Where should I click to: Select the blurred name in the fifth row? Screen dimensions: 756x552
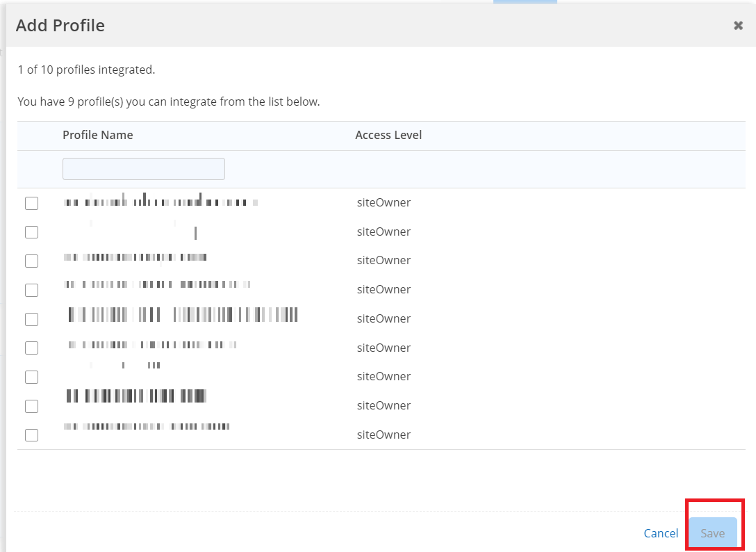[x=183, y=315]
